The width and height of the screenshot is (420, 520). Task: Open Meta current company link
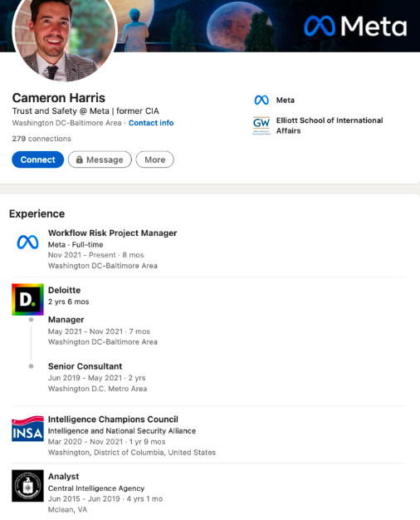click(285, 101)
